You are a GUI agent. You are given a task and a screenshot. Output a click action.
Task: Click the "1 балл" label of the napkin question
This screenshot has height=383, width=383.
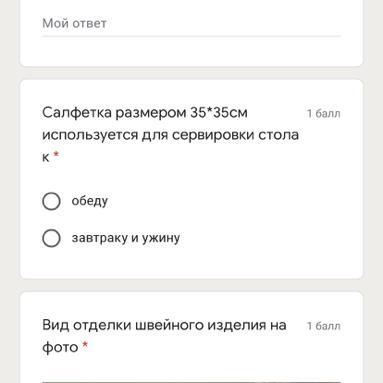(324, 114)
